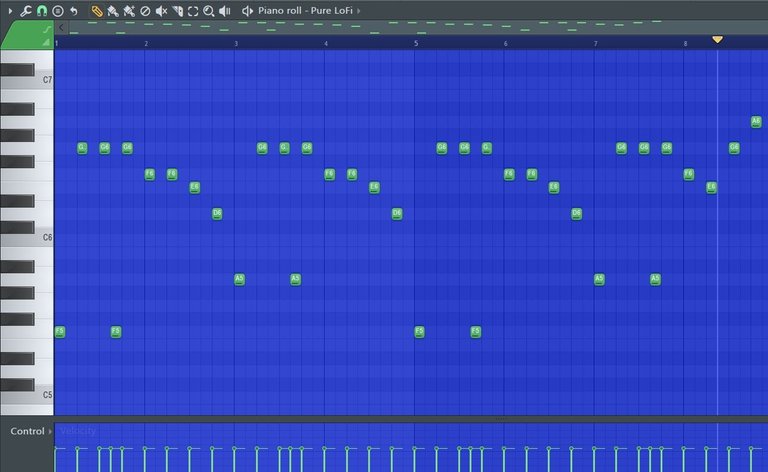Click bar 6 in the timeline ruler
This screenshot has width=768, height=472.
505,44
